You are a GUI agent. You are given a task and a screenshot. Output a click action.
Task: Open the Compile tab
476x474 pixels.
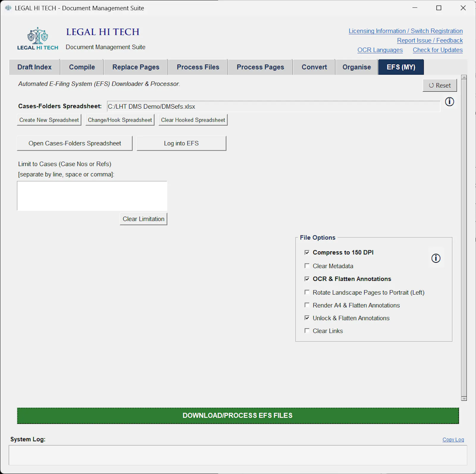82,67
